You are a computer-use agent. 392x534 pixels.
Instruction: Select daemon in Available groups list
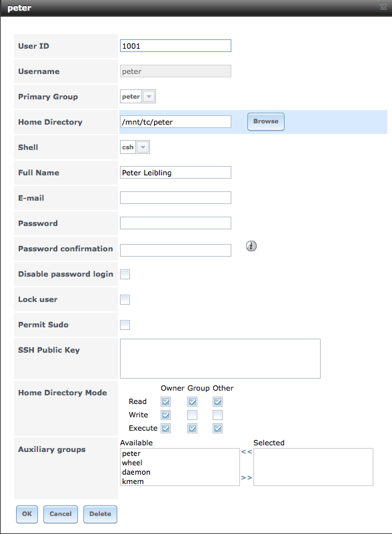[x=136, y=472]
